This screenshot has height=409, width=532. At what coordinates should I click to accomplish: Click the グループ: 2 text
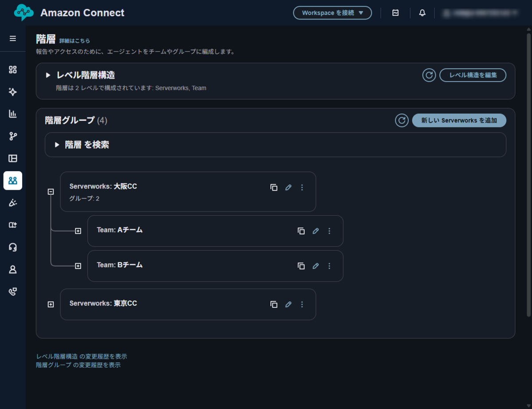[84, 198]
